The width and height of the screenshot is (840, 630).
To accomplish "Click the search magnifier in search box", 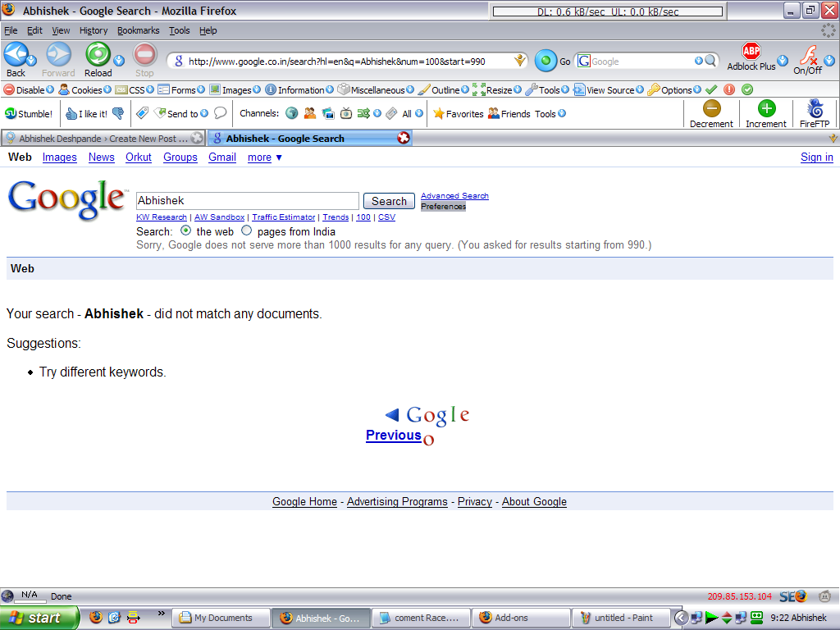I will (x=710, y=61).
